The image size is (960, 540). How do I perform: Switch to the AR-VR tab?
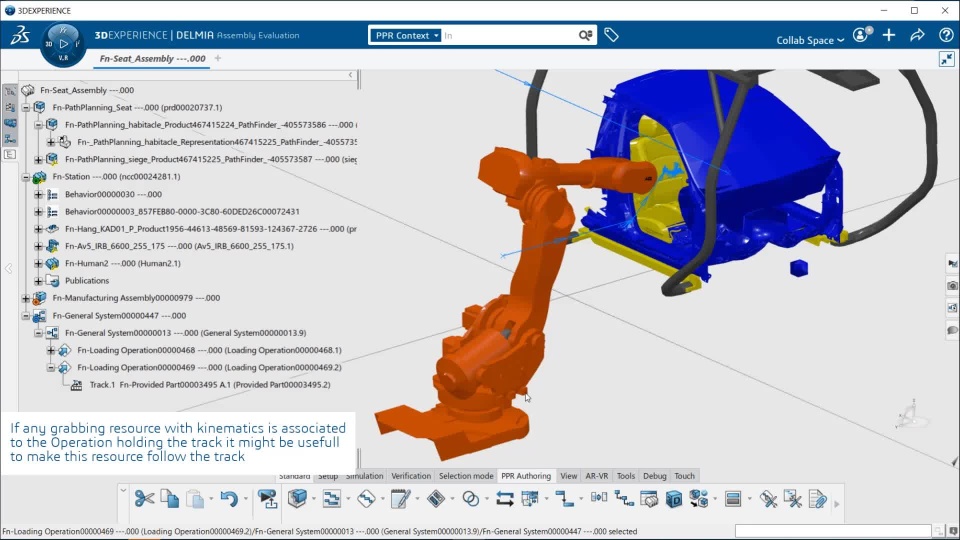click(596, 476)
